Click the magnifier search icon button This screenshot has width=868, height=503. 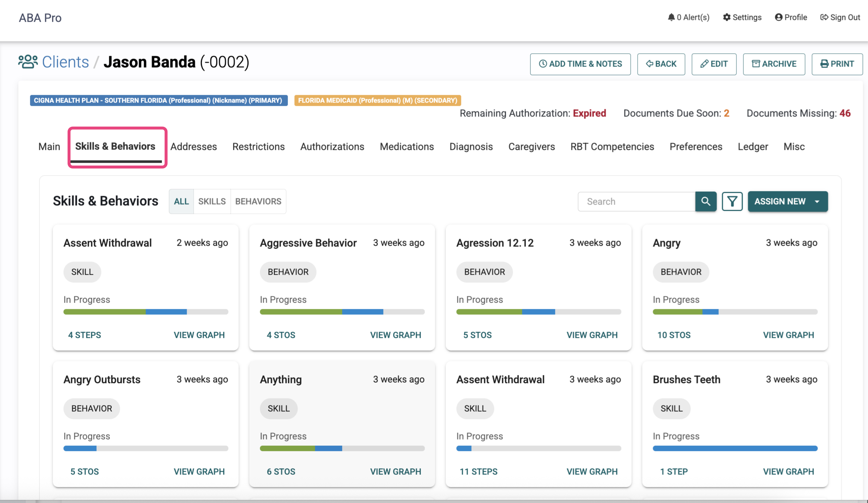705,201
